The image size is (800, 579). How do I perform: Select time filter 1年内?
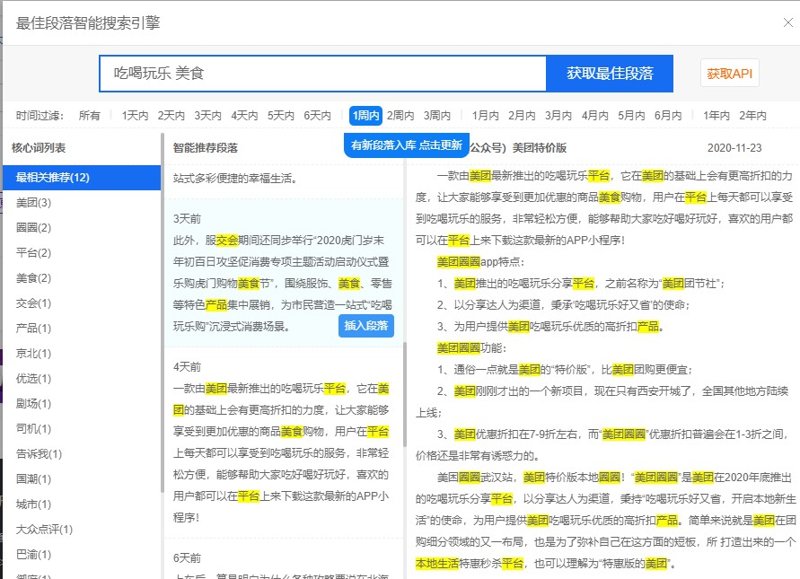[x=716, y=115]
